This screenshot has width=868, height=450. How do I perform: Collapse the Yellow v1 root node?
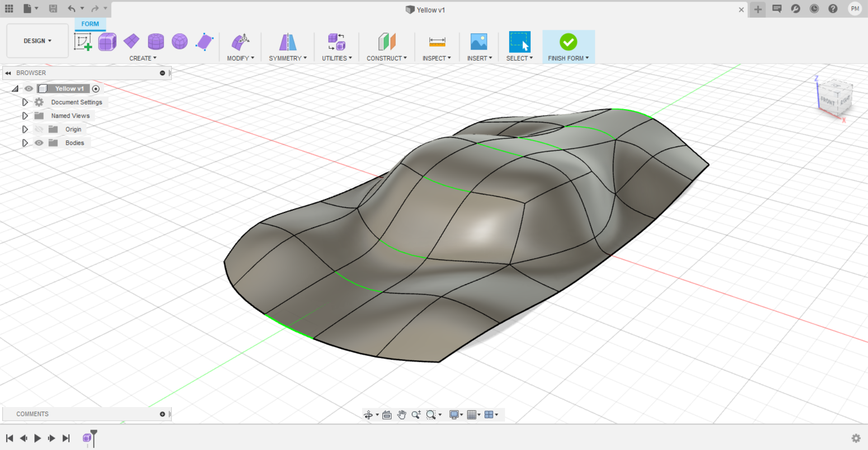(x=15, y=89)
